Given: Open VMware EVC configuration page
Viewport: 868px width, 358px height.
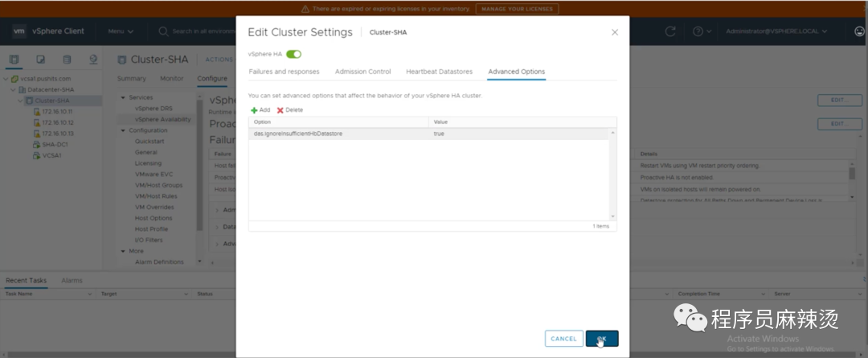Looking at the screenshot, I should tap(154, 174).
